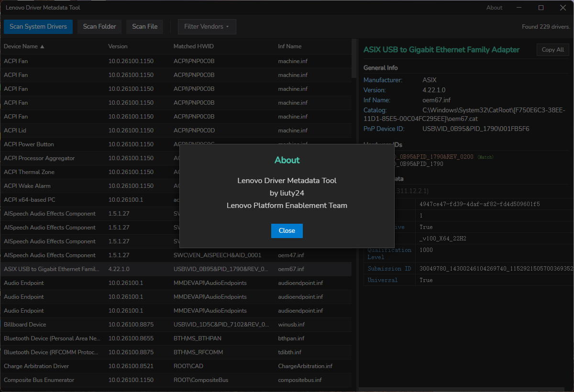574x392 pixels.
Task: Click the ACPI\PNP0C0D hardware ID cell
Action: coord(194,131)
